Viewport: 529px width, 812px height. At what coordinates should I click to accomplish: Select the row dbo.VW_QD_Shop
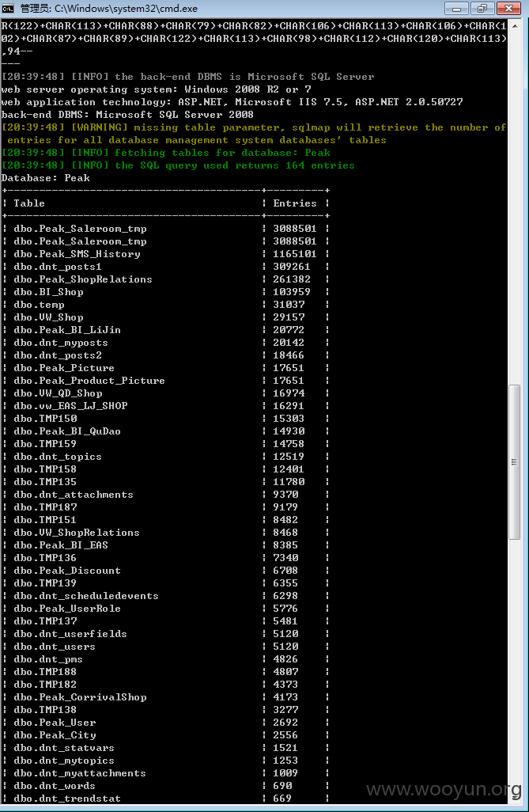point(165,393)
